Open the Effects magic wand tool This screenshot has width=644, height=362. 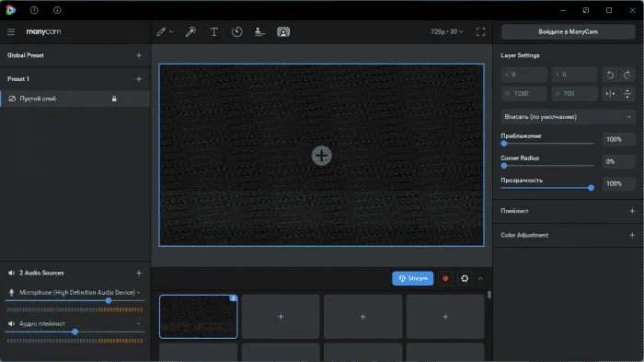(x=190, y=31)
